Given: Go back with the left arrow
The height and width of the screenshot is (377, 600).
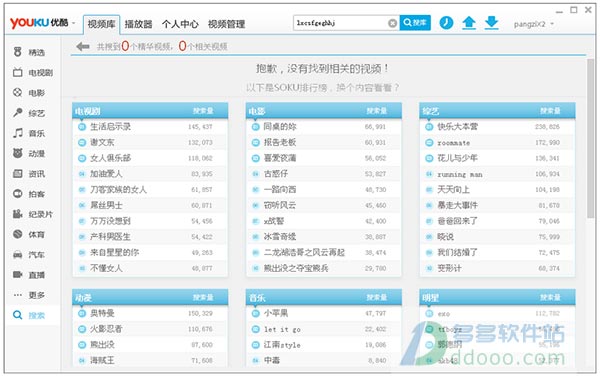Looking at the screenshot, I should pyautogui.click(x=83, y=47).
